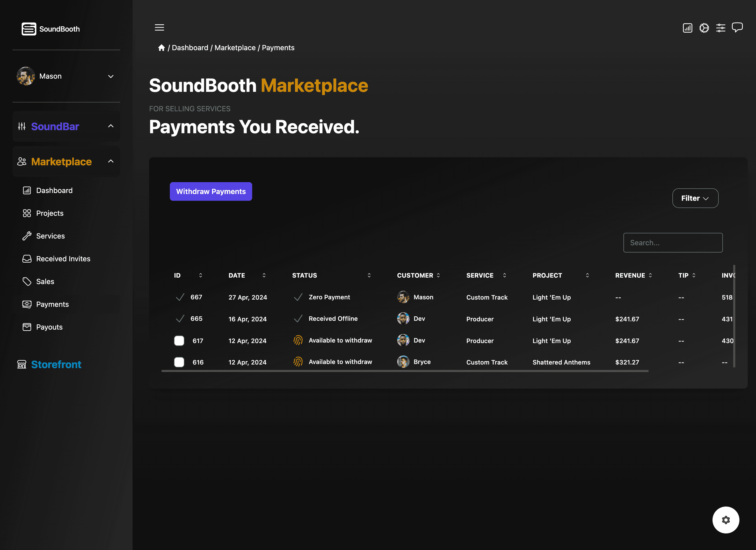Select the checkbox for payment 616

pos(179,362)
